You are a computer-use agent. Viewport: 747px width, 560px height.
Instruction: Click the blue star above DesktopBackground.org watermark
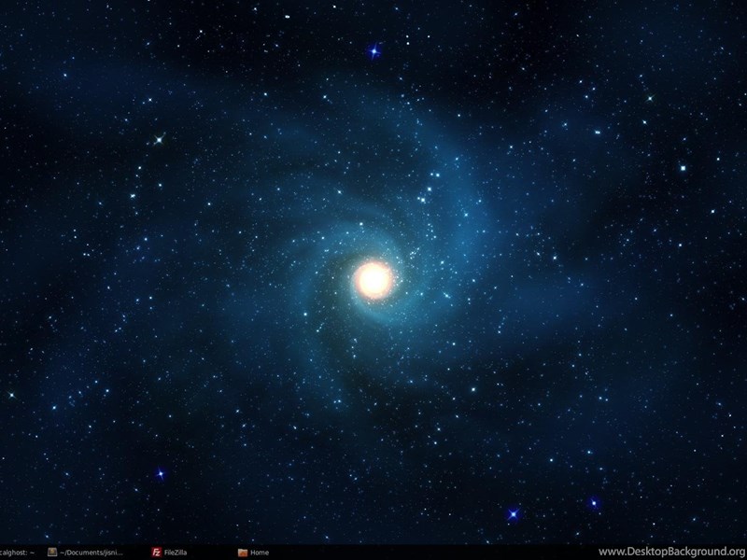pyautogui.click(x=594, y=503)
